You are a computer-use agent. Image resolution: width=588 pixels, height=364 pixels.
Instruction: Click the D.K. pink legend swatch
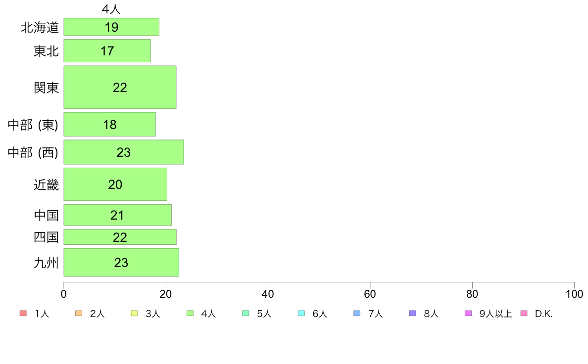(524, 314)
